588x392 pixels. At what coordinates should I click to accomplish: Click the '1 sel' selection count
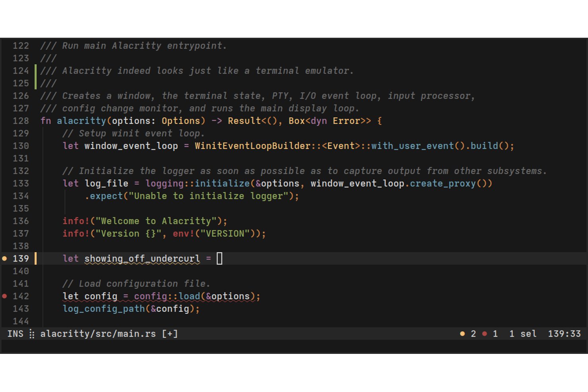[523, 334]
